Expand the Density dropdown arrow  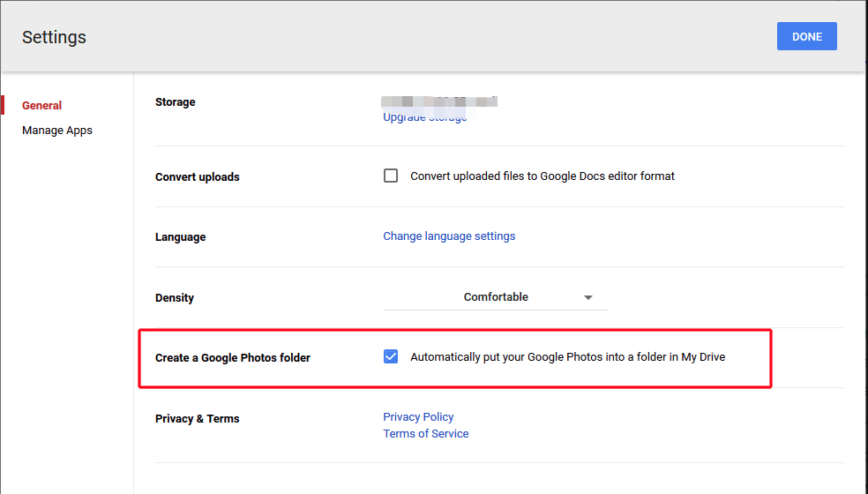[x=588, y=298]
